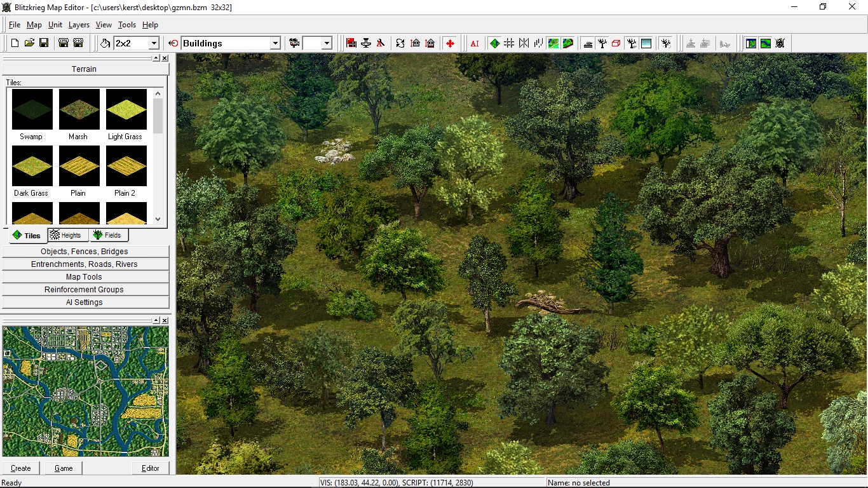Toggle the blue gradient square toolbar button

pyautogui.click(x=646, y=43)
